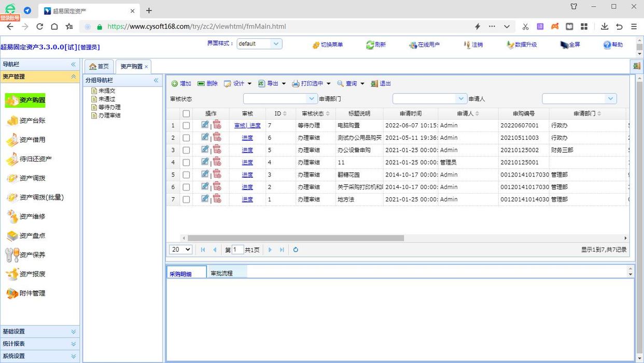Switch to the 审批流程 tab
The height and width of the screenshot is (363, 644).
222,273
